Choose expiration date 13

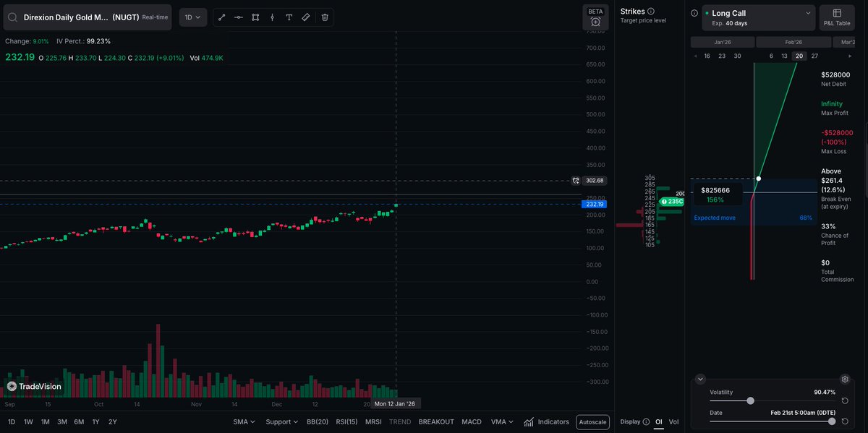[x=784, y=56]
